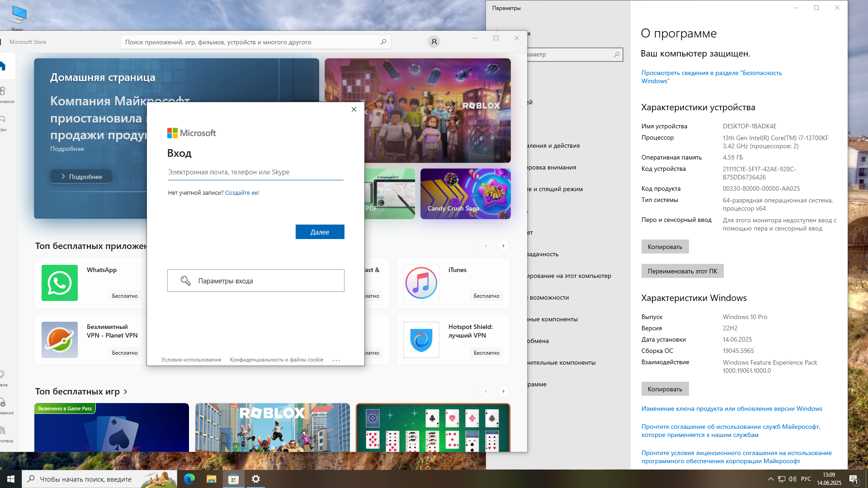Viewport: 868px width, 488px height.
Task: Open File Explorer from taskbar
Action: coord(211,479)
